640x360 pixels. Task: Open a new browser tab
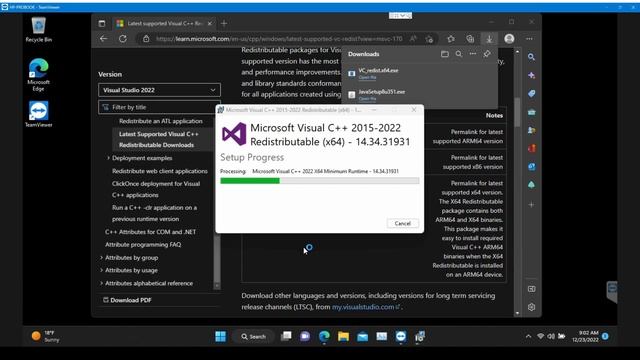coord(224,23)
